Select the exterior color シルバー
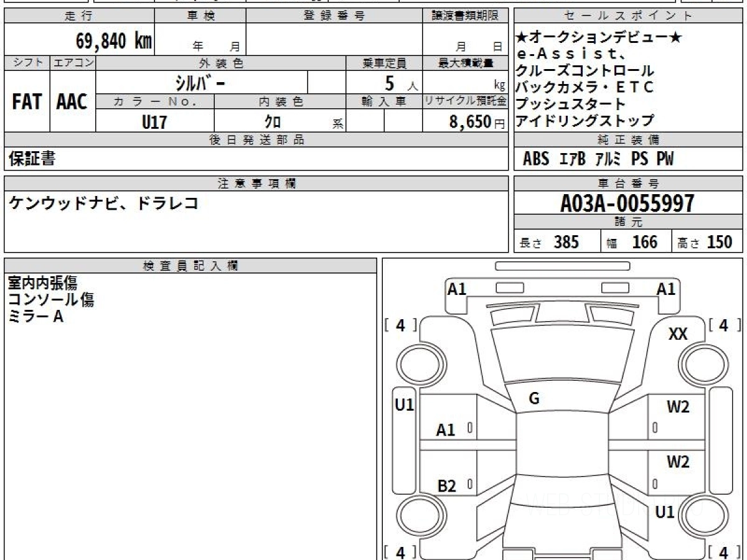747x560 pixels. pyautogui.click(x=202, y=82)
